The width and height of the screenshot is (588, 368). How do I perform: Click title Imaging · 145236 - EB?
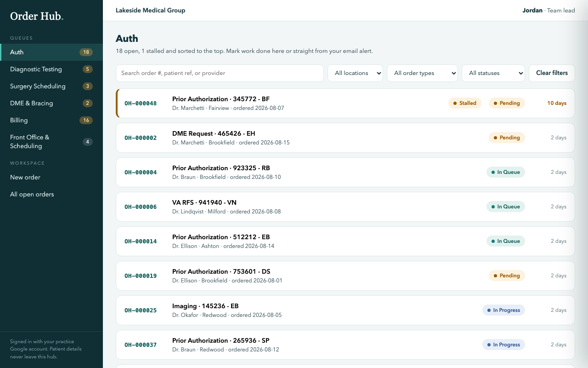(x=205, y=306)
